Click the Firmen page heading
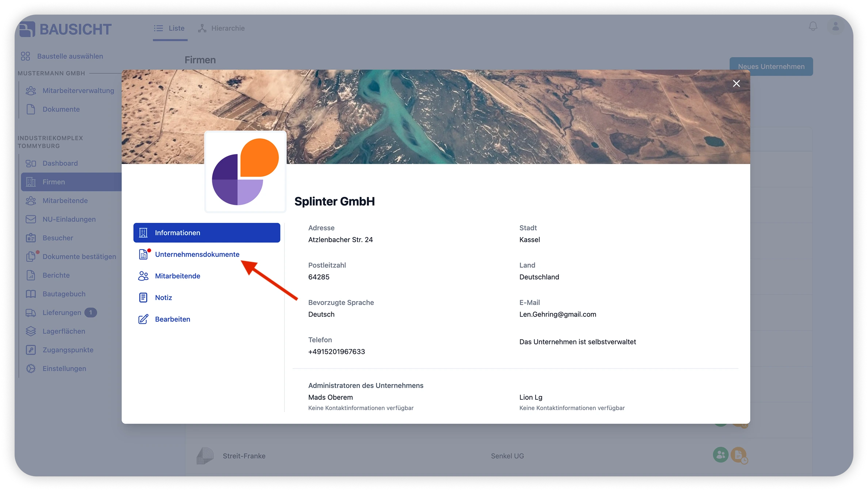This screenshot has height=491, width=868. tap(200, 60)
